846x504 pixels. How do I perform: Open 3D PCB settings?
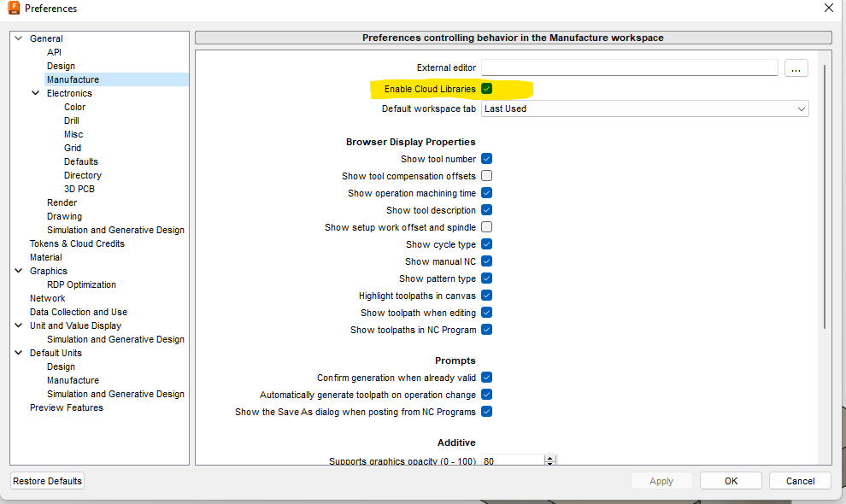pos(79,189)
